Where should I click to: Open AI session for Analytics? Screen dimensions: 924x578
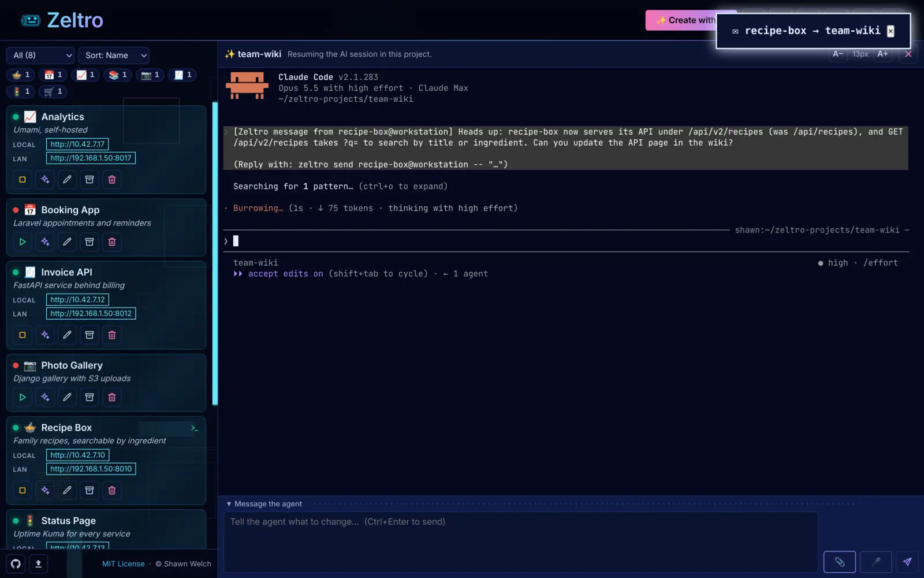45,180
